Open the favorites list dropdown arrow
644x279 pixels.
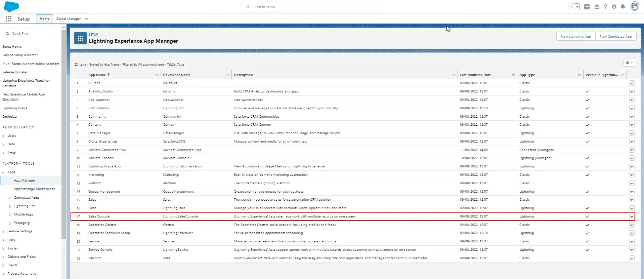pyautogui.click(x=577, y=7)
